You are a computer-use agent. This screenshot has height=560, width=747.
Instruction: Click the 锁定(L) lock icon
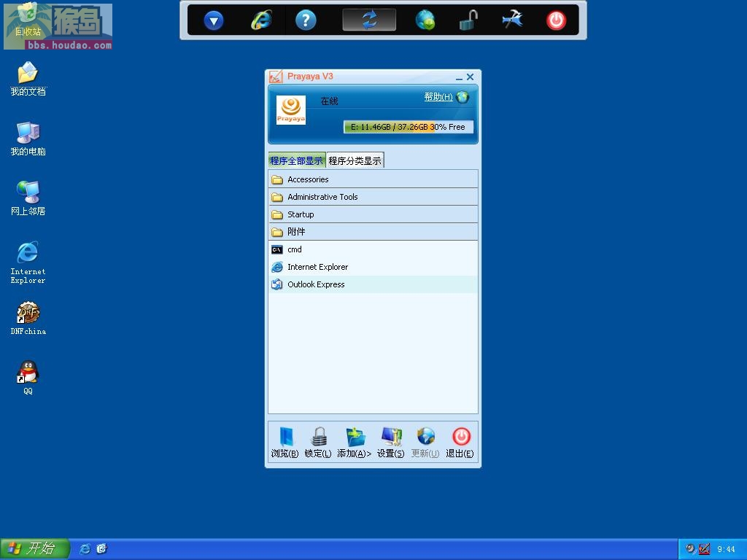pyautogui.click(x=318, y=443)
